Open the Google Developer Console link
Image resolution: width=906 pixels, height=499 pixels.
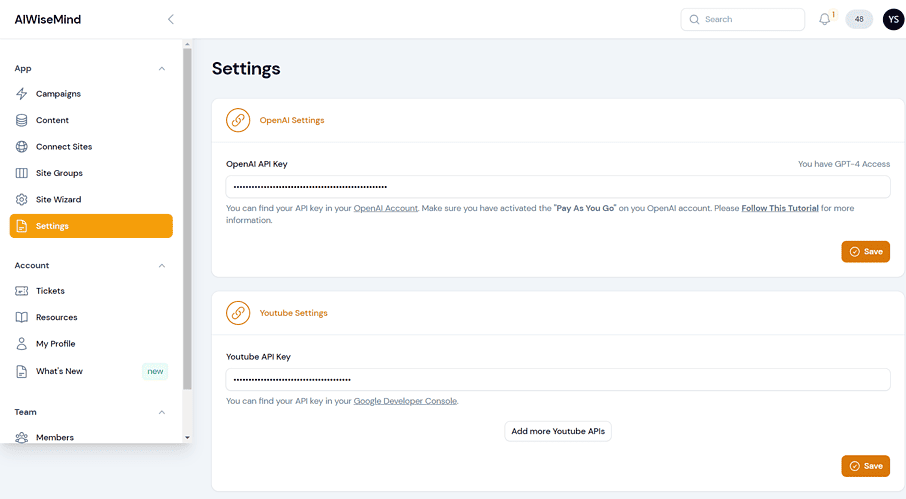click(x=405, y=401)
